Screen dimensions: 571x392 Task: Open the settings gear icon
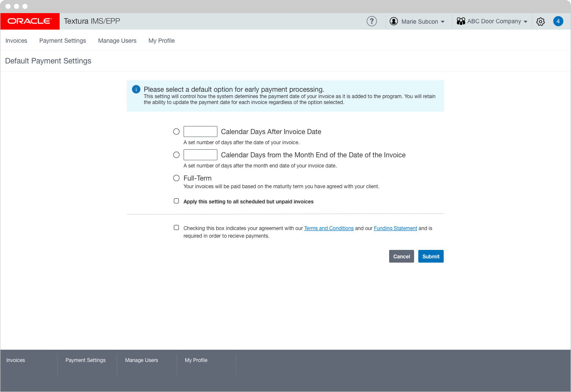coord(541,22)
